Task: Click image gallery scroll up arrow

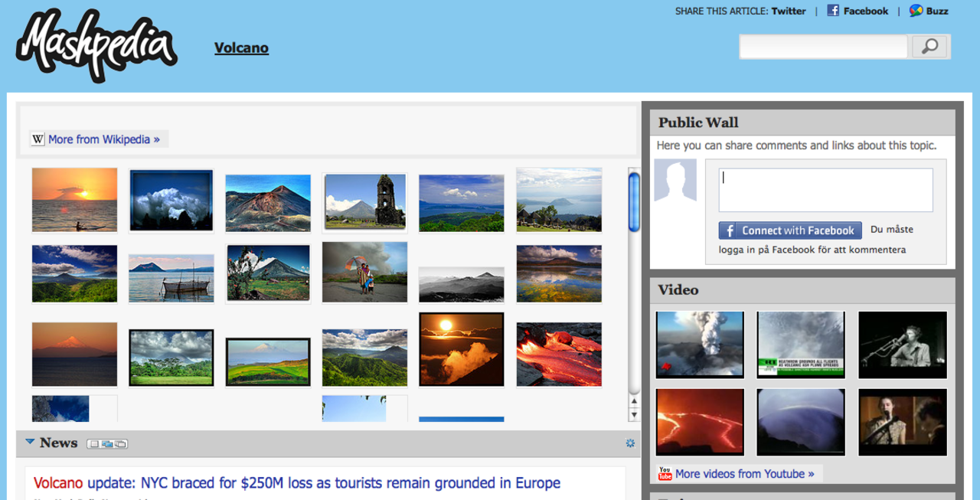Action: coord(634,401)
